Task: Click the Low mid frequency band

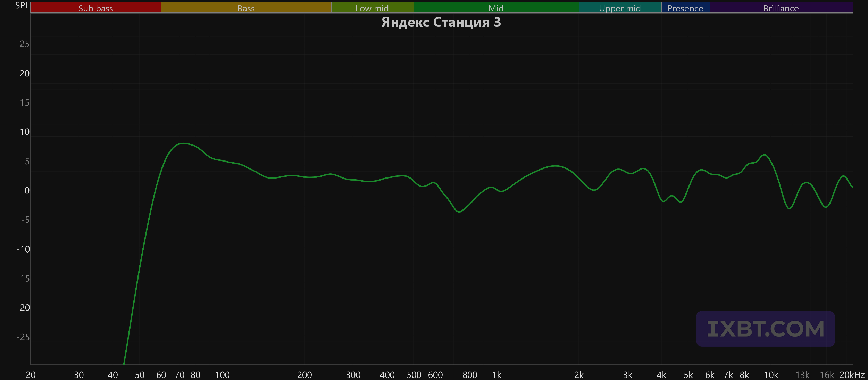Action: 372,8
